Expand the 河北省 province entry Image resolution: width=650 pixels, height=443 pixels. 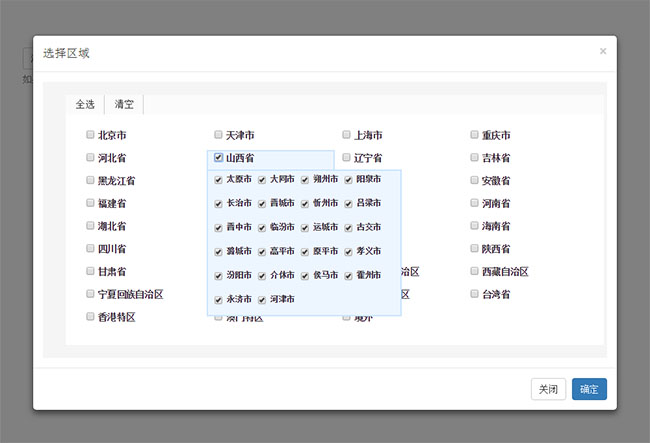pos(111,158)
